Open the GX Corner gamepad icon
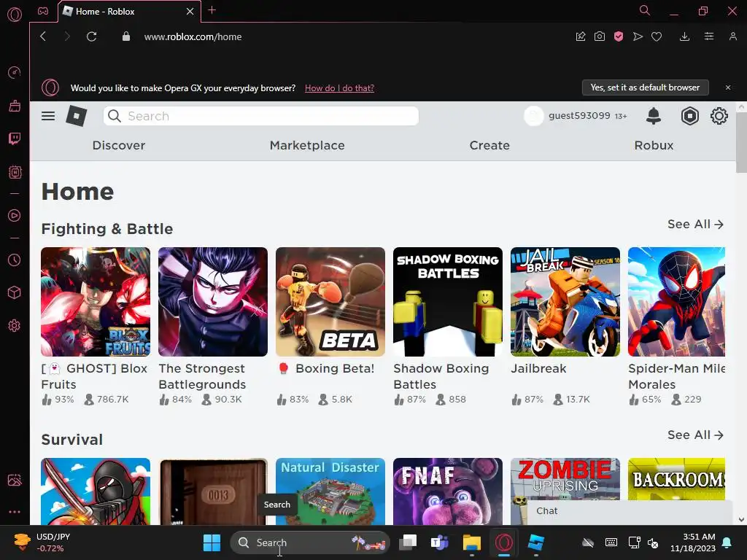This screenshot has height=560, width=747. [43, 11]
